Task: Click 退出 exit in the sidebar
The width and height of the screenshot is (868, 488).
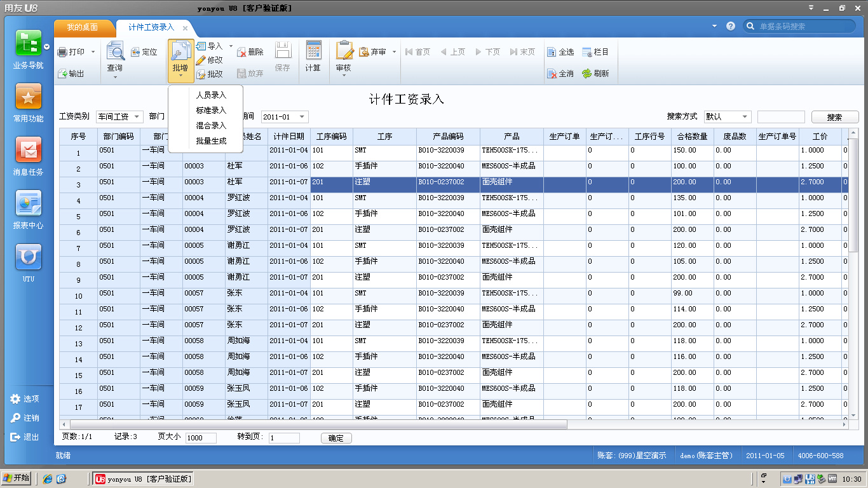Action: tap(25, 437)
